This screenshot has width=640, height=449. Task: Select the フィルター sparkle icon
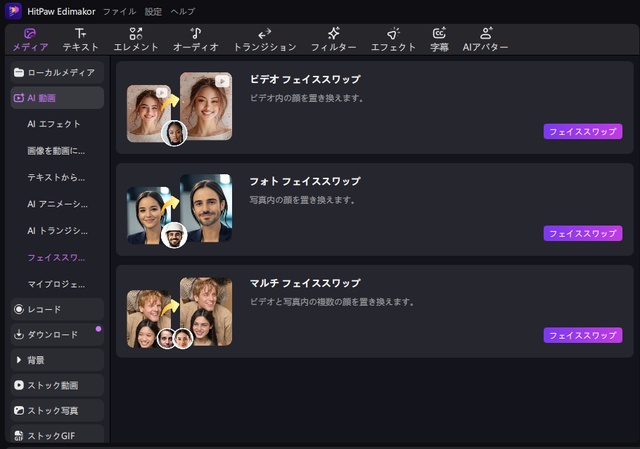[x=333, y=33]
